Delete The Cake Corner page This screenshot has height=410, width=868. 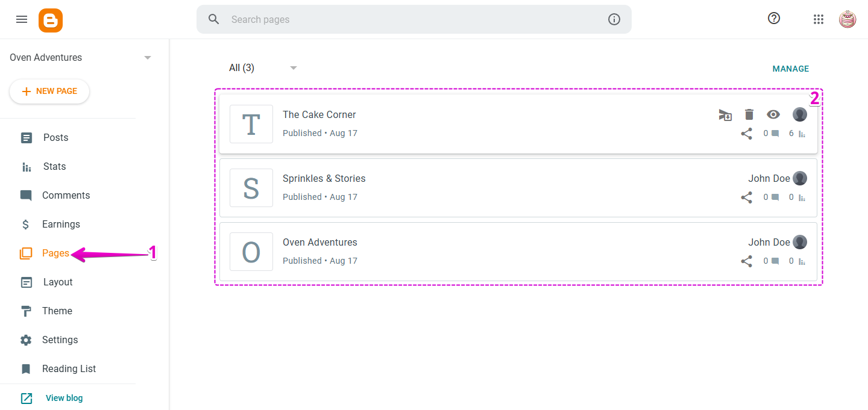point(749,114)
